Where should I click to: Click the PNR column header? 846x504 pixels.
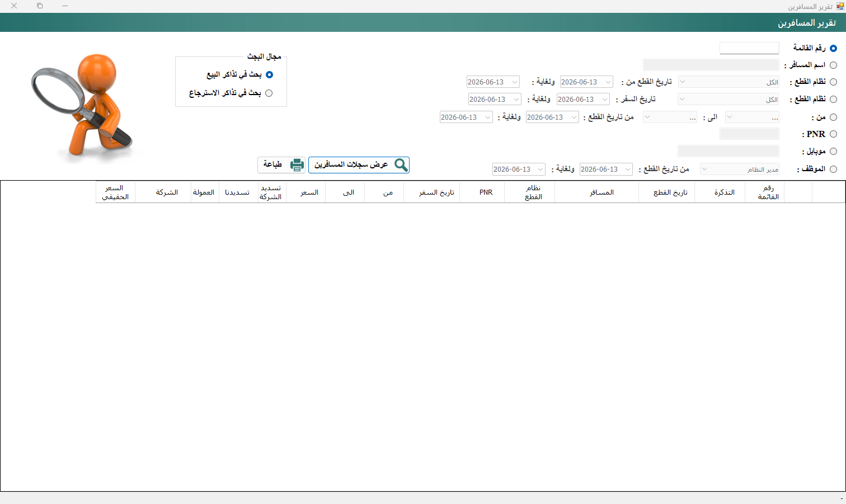(x=482, y=192)
